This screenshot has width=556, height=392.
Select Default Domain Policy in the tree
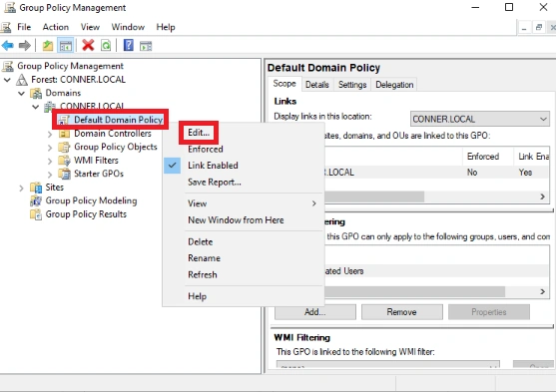(x=118, y=120)
